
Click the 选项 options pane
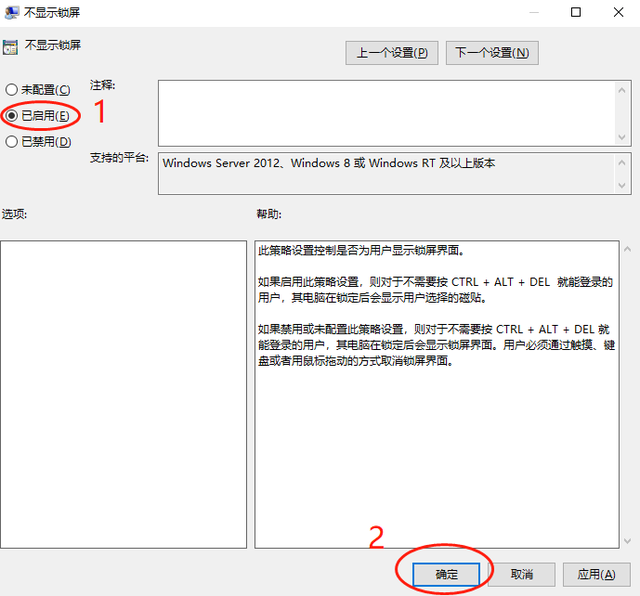pos(123,394)
